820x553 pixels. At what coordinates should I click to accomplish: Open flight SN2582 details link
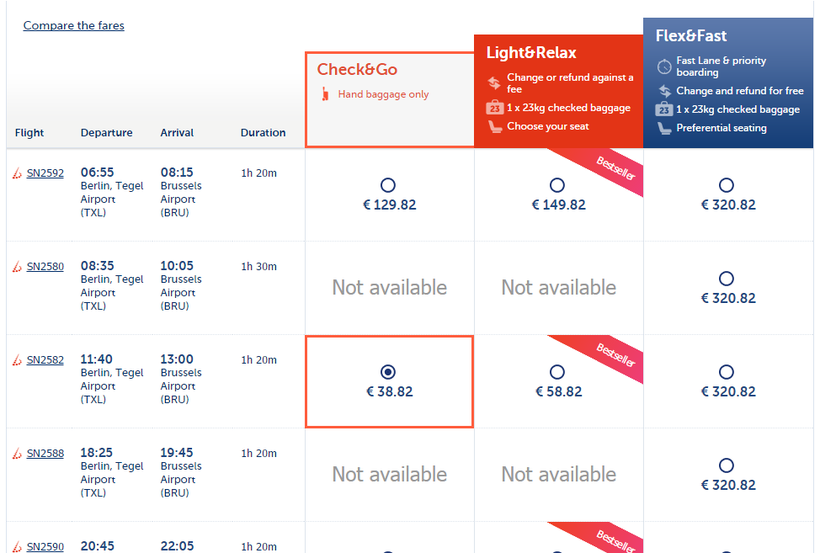coord(45,360)
